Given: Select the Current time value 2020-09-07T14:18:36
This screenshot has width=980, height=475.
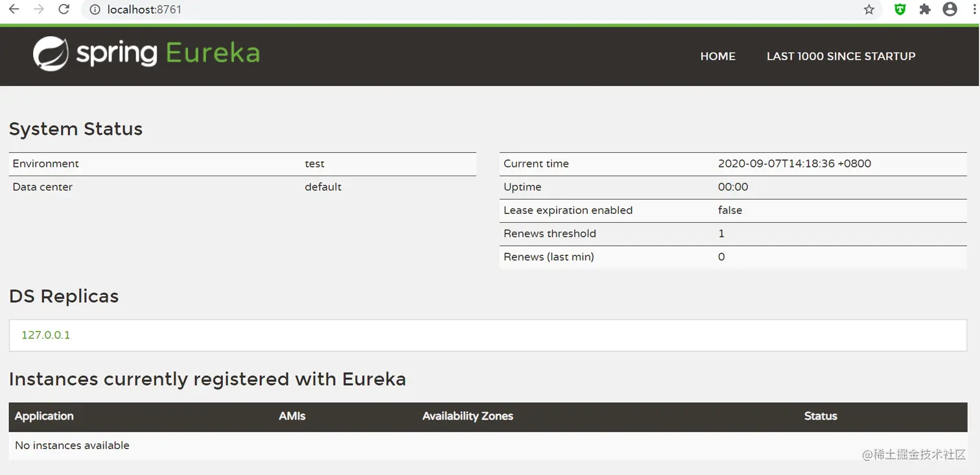Looking at the screenshot, I should [x=795, y=164].
